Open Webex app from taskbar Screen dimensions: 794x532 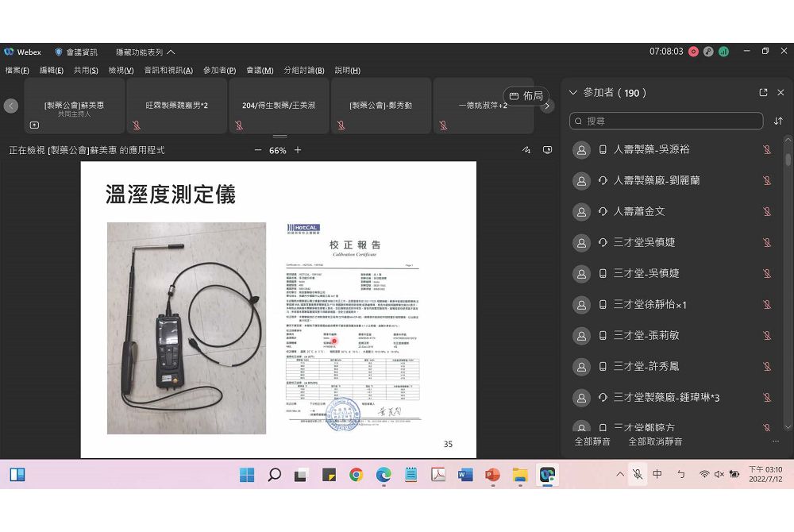pos(547,475)
